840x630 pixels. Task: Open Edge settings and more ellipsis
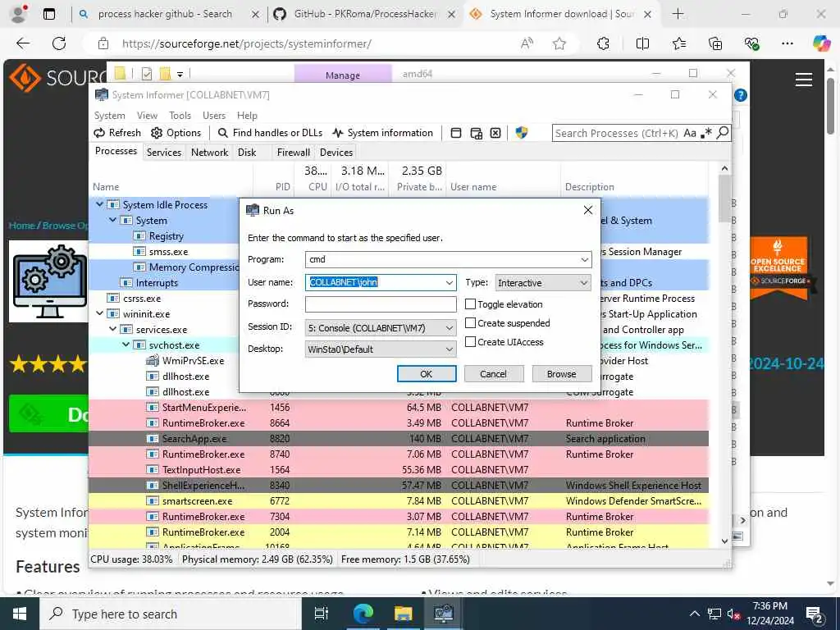787,43
